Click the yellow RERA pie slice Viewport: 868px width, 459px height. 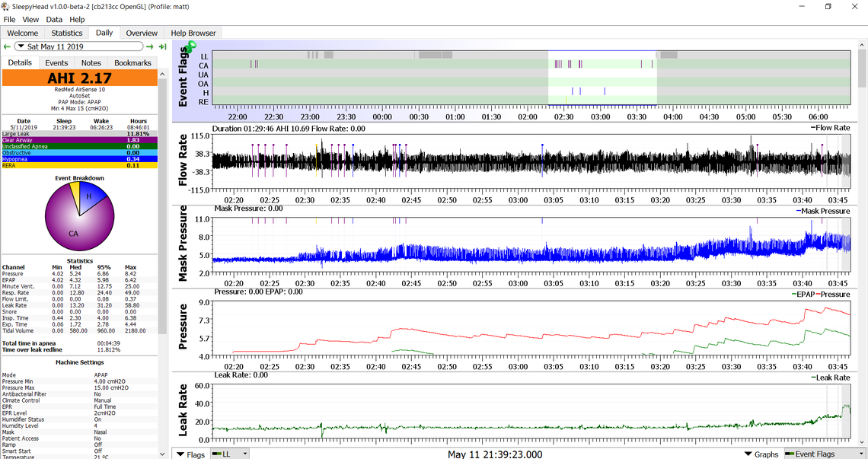[x=75, y=191]
